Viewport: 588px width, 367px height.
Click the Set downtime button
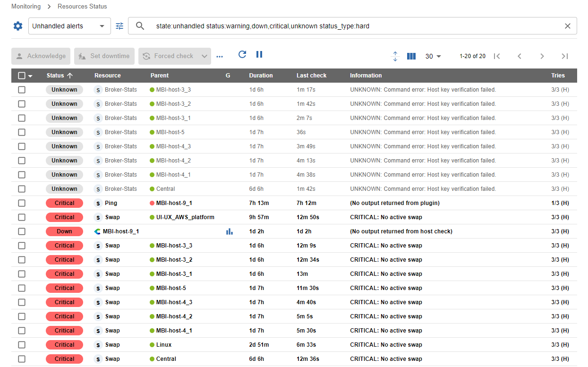[104, 56]
